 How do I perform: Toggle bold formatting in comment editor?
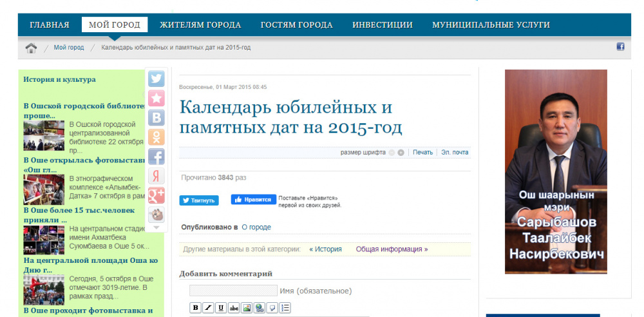195,307
